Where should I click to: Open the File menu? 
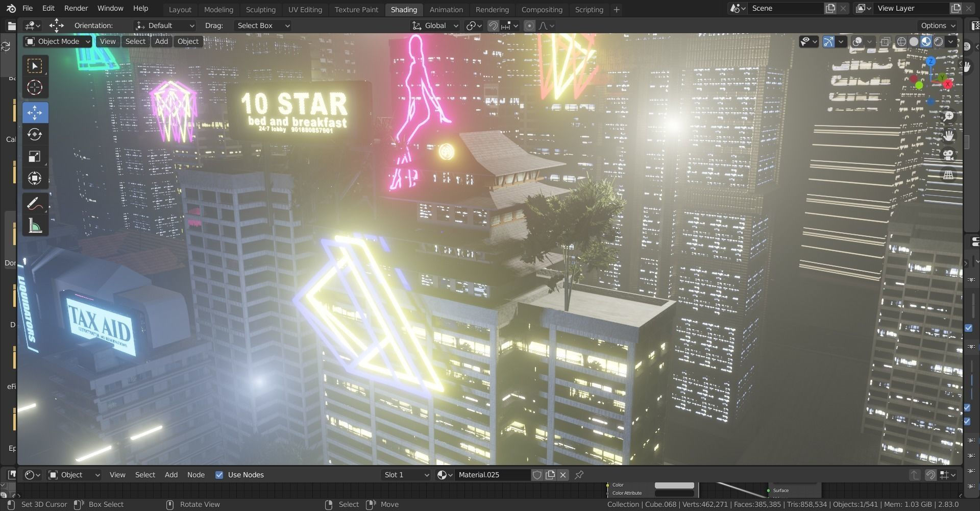(x=28, y=8)
